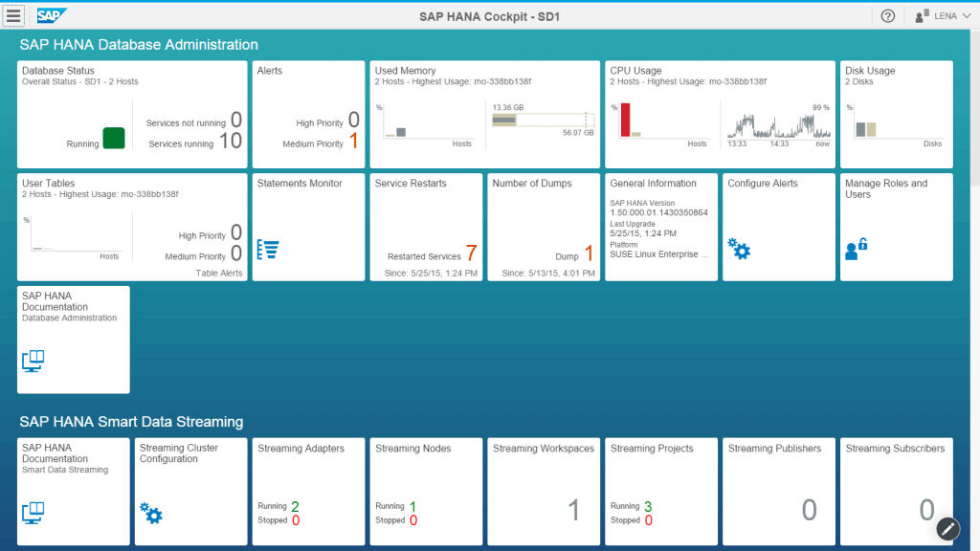Open the Database Administration documentation monitor icon
The image size is (980, 551).
[x=33, y=362]
